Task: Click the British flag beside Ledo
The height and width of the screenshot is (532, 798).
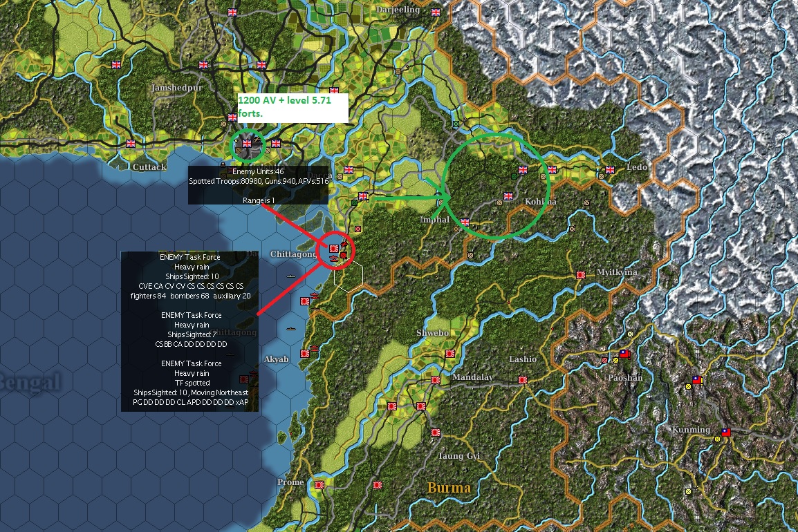Action: (x=610, y=169)
